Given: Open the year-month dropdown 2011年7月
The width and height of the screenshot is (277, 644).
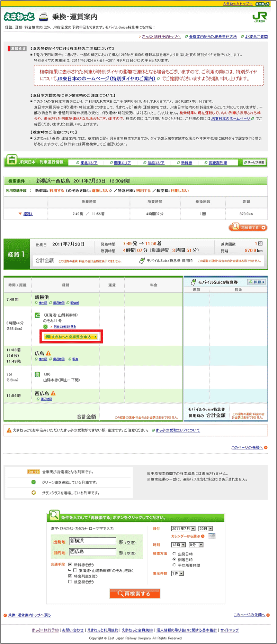Looking at the screenshot, I should point(183,529).
